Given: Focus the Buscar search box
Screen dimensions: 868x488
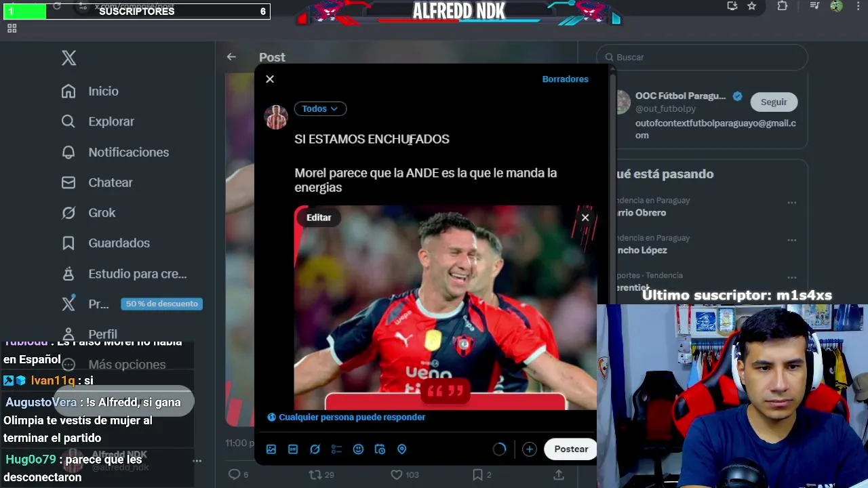Looking at the screenshot, I should coord(702,58).
